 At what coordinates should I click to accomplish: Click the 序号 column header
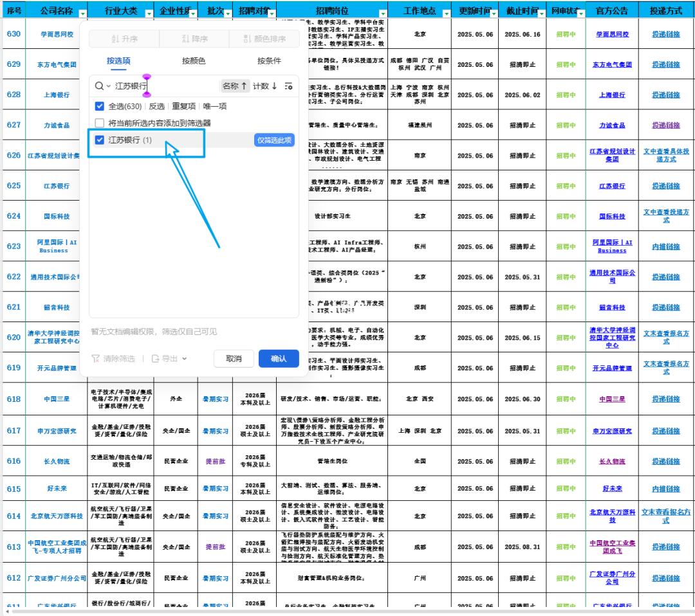(x=14, y=10)
